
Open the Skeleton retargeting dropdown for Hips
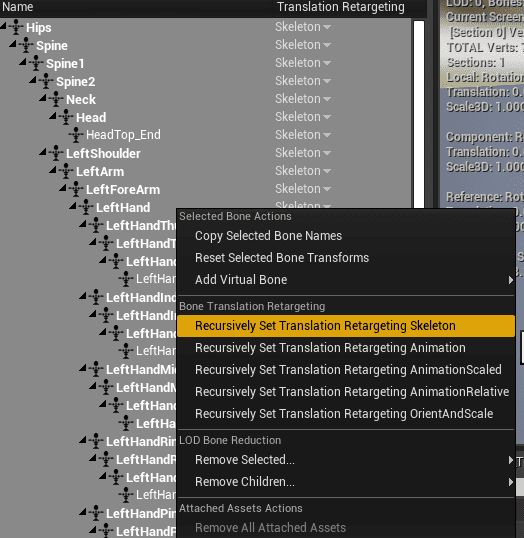click(x=303, y=27)
